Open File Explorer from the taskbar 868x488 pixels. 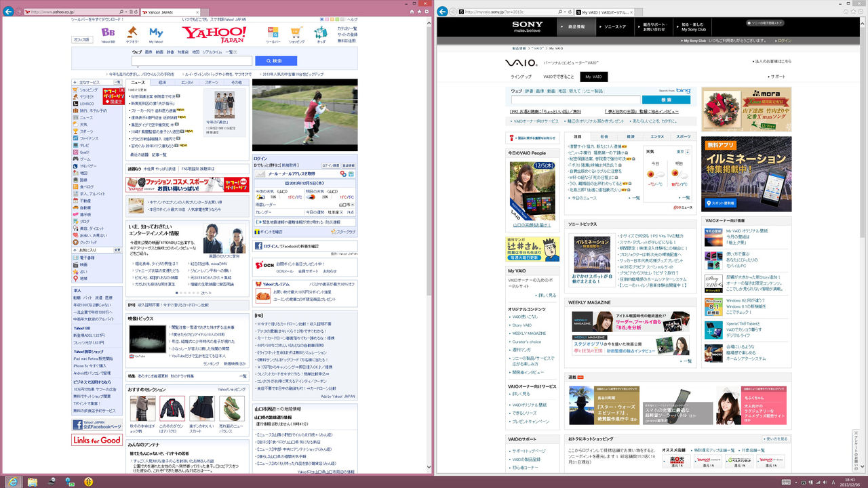coord(31,481)
